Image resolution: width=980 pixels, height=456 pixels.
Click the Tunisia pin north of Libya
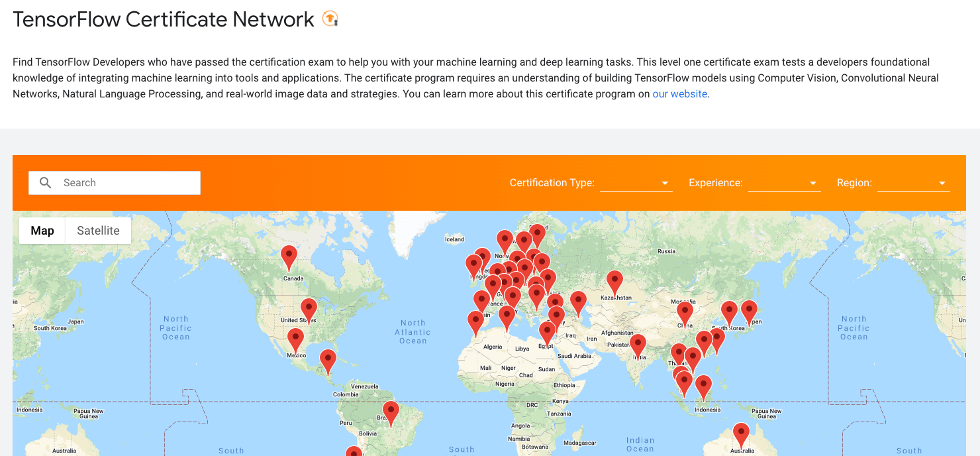point(507,319)
